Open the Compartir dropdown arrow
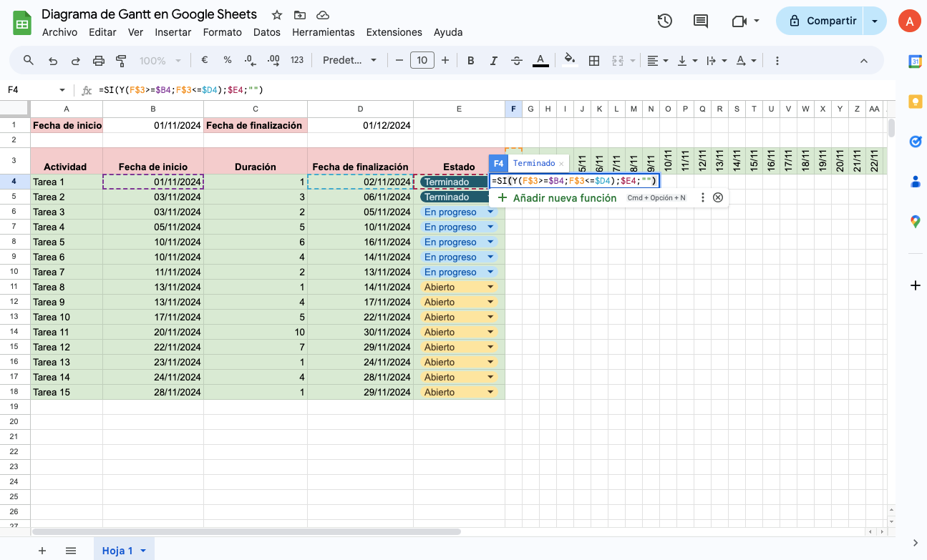Viewport: 927px width, 560px height. coord(875,21)
